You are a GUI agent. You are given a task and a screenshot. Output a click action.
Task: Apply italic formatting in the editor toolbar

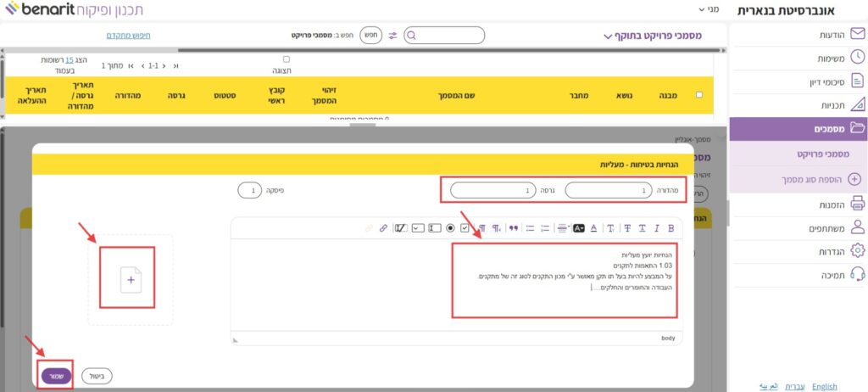pyautogui.click(x=657, y=228)
